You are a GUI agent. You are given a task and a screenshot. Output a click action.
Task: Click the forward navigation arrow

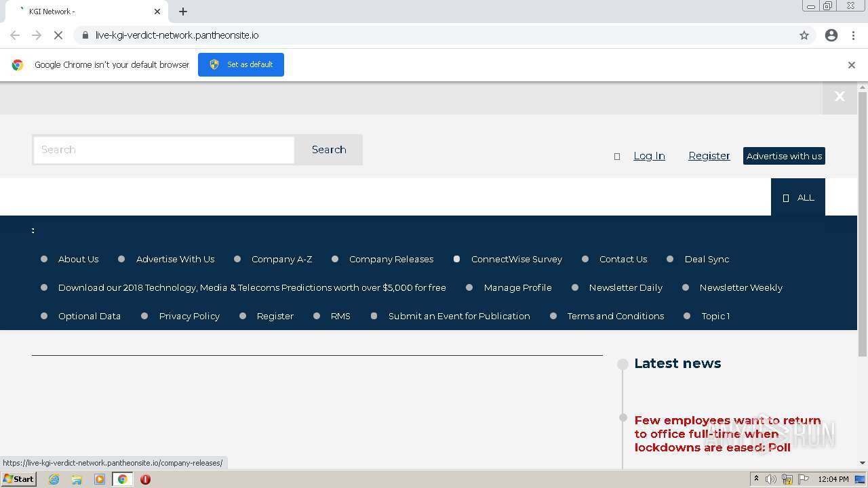tap(37, 35)
